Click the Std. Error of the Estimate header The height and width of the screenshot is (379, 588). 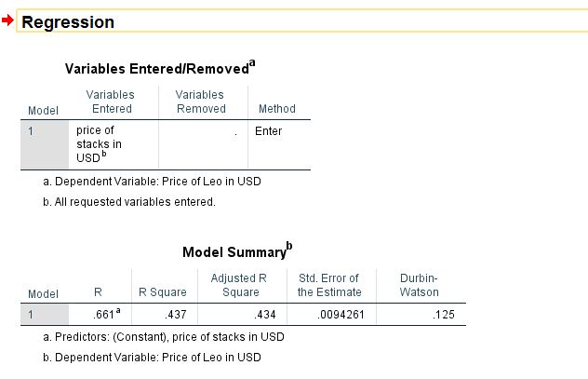[x=329, y=285]
